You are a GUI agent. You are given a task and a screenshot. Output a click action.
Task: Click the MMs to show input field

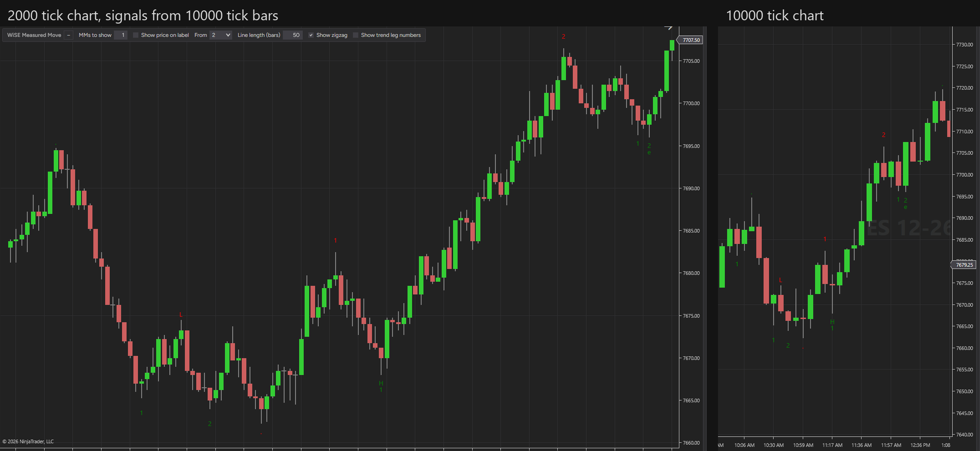121,35
